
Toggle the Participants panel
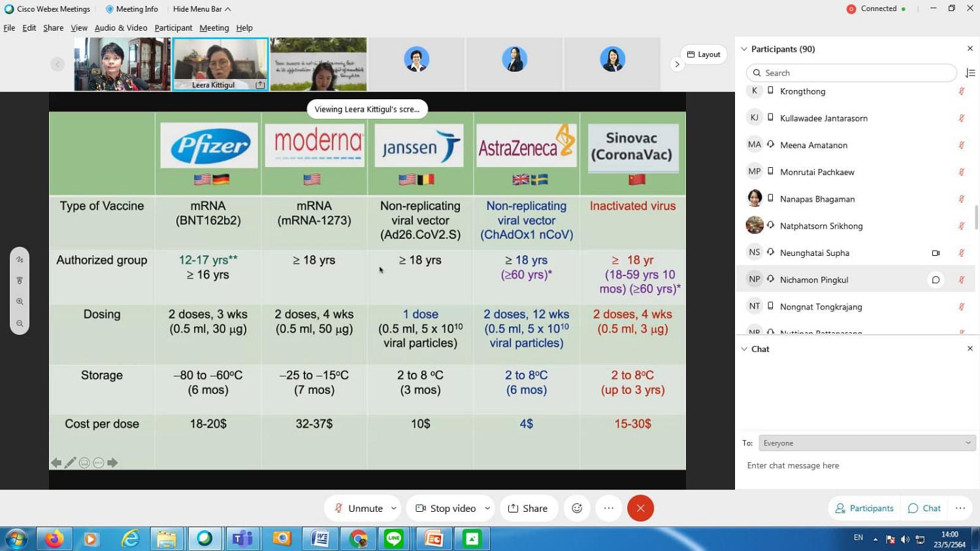[864, 508]
